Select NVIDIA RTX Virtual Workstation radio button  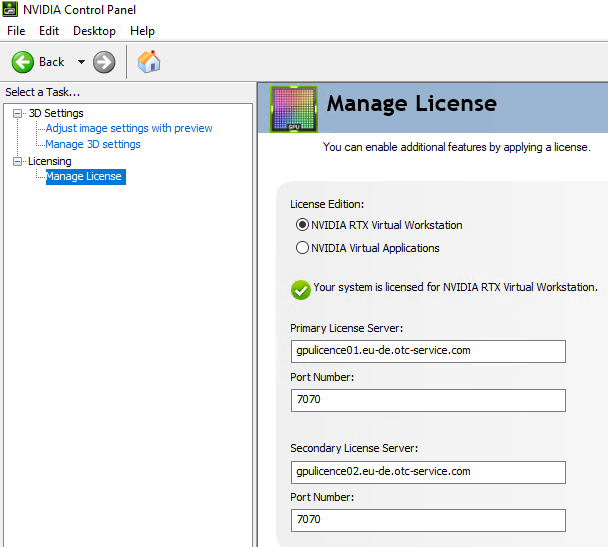pyautogui.click(x=302, y=225)
